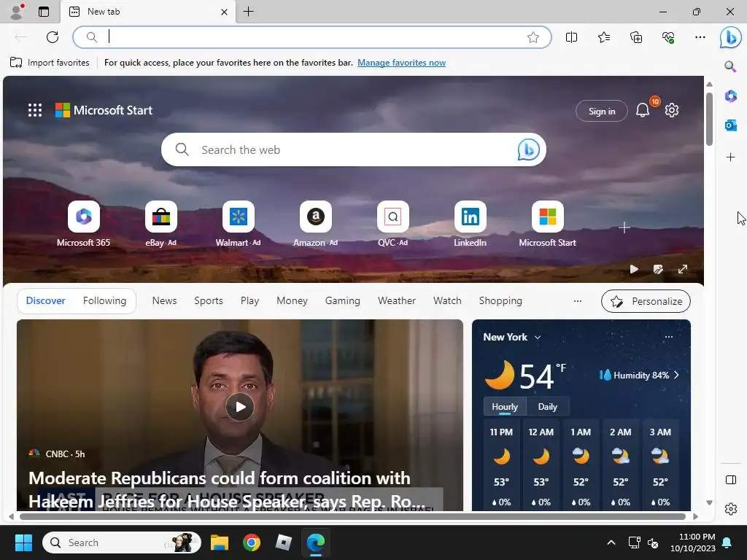This screenshot has width=747, height=560.
Task: Switch to the Hourly forecast
Action: [x=505, y=407]
